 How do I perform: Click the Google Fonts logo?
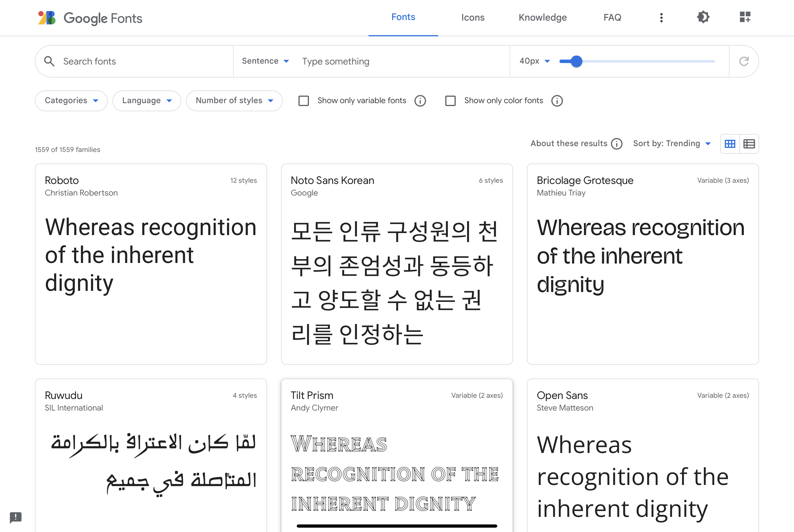point(90,18)
